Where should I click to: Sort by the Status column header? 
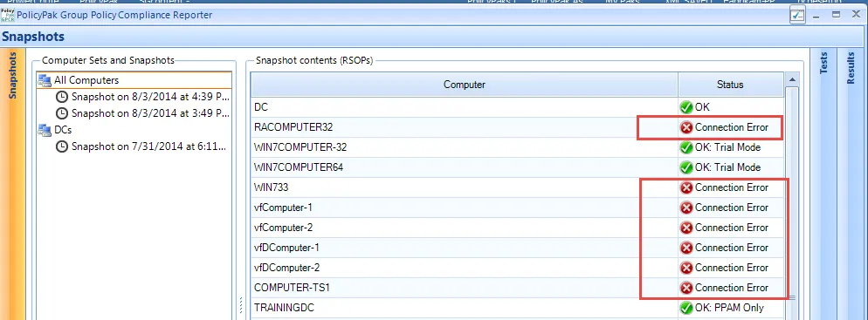[730, 85]
